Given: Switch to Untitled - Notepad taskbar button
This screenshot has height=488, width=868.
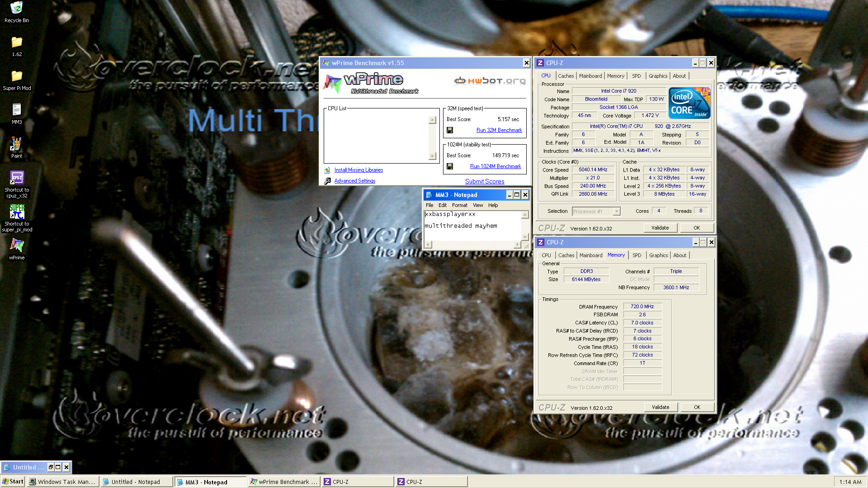Looking at the screenshot, I should pos(136,482).
